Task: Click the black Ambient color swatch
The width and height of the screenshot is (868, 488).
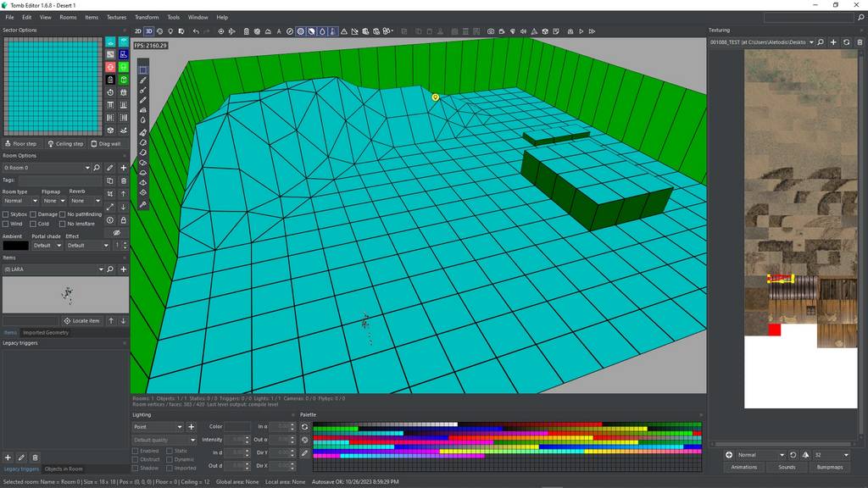Action: [15, 246]
